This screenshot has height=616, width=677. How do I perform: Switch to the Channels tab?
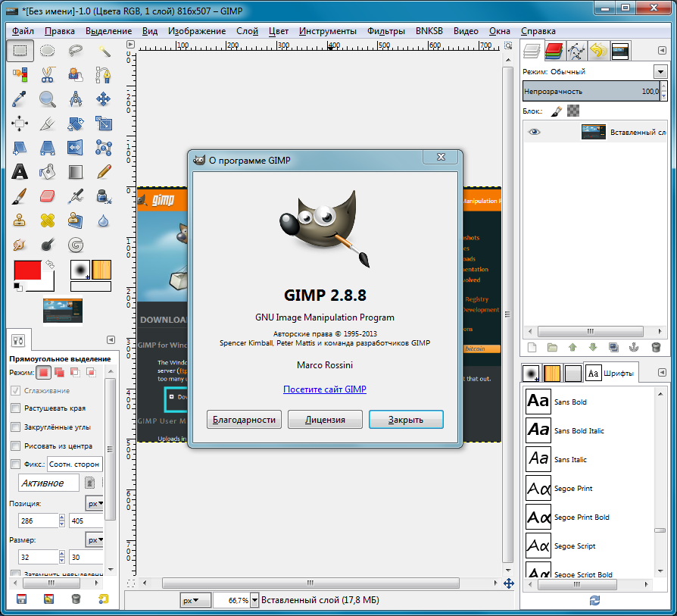click(554, 51)
